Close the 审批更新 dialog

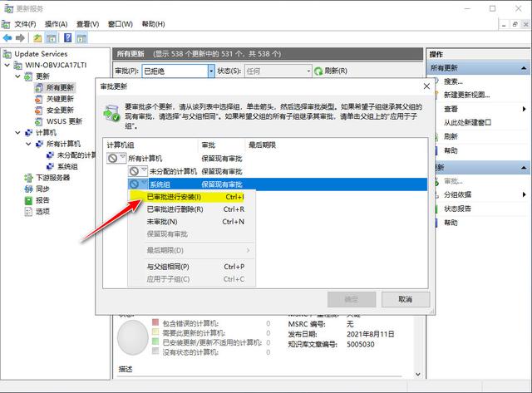(x=426, y=86)
